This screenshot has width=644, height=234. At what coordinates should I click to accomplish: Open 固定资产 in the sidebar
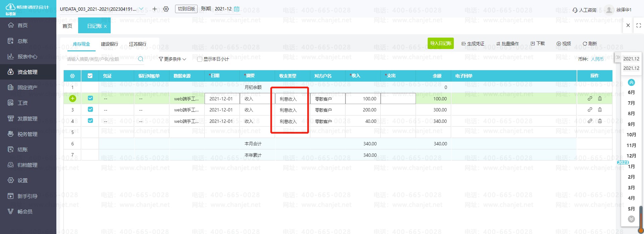tap(27, 87)
